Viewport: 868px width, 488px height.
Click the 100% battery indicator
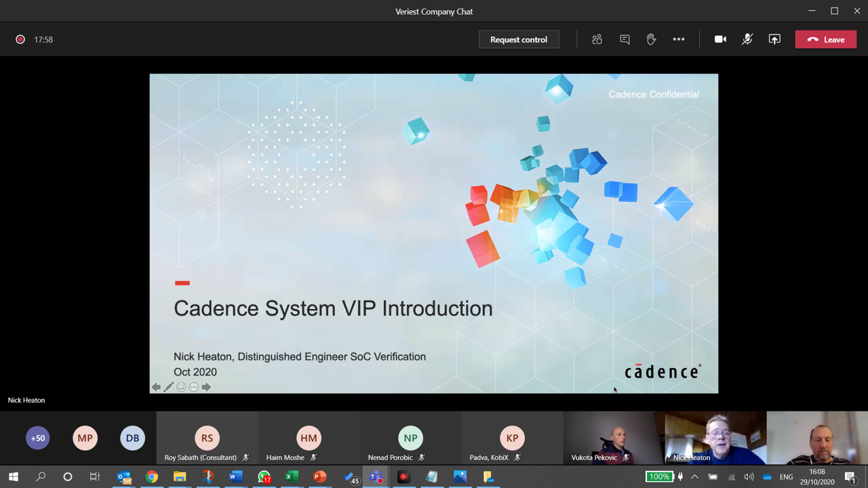point(658,476)
